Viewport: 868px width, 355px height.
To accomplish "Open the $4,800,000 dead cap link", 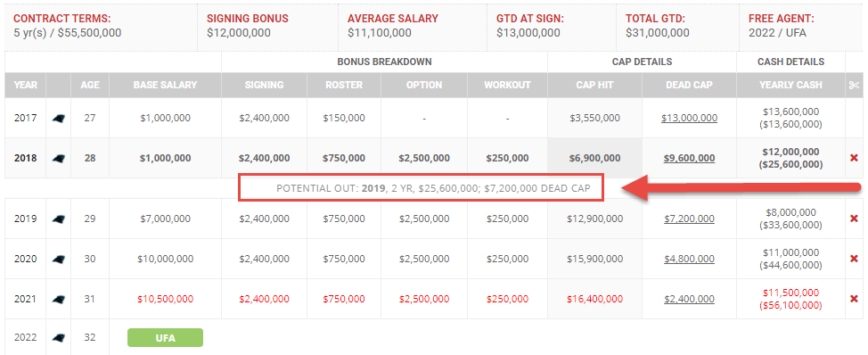I will coord(689,259).
